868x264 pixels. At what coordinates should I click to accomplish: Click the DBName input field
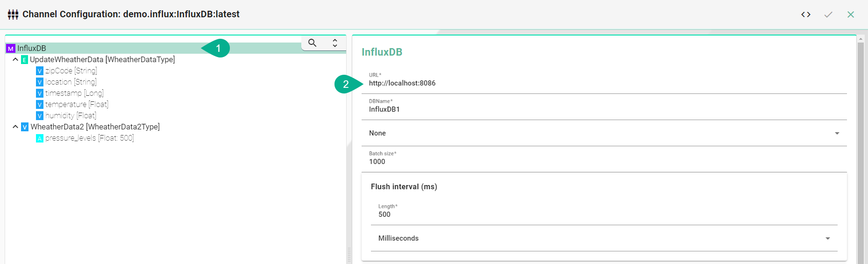click(604, 109)
